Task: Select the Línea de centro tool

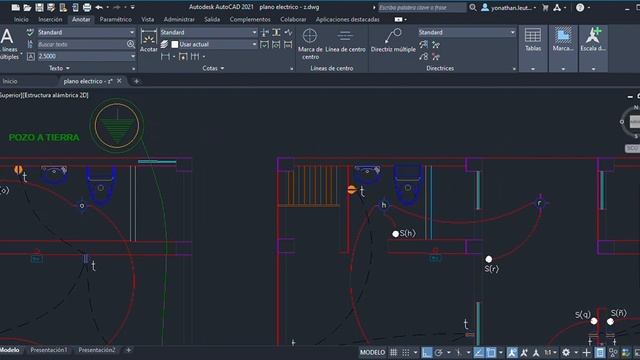Action: 345,41
